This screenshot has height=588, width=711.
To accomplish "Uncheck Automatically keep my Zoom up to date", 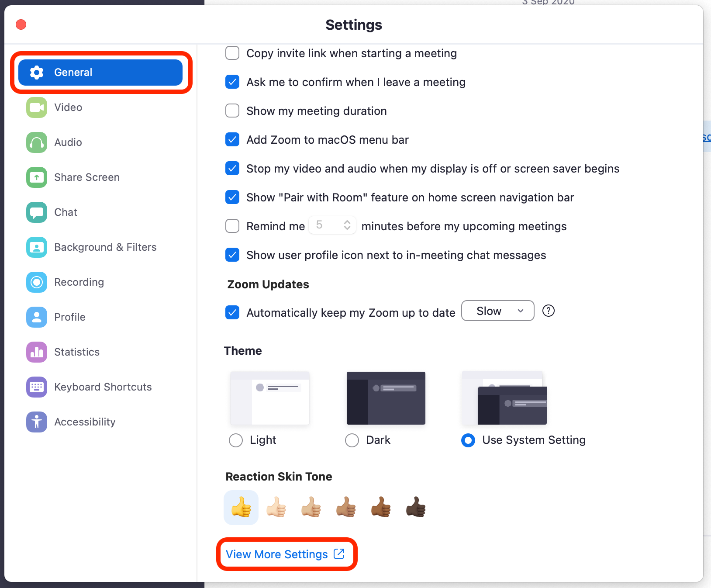I will pyautogui.click(x=232, y=313).
